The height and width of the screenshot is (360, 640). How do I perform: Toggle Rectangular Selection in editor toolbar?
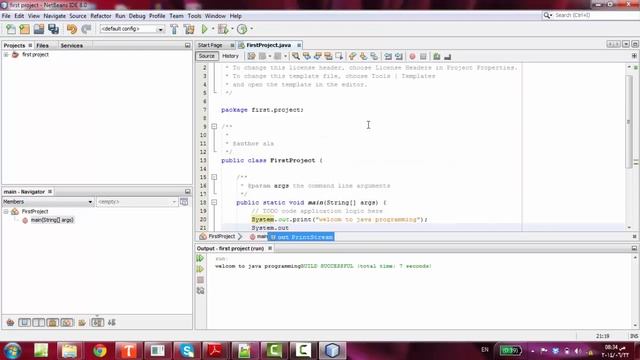click(x=339, y=56)
